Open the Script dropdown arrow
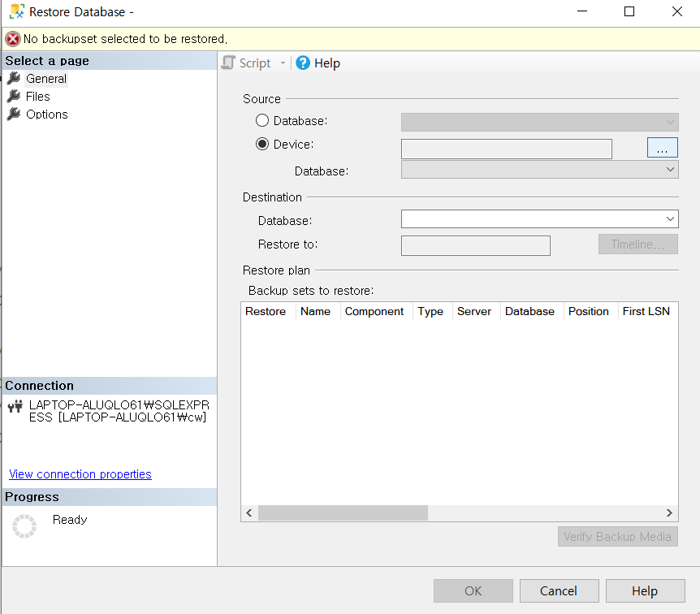 coord(281,63)
